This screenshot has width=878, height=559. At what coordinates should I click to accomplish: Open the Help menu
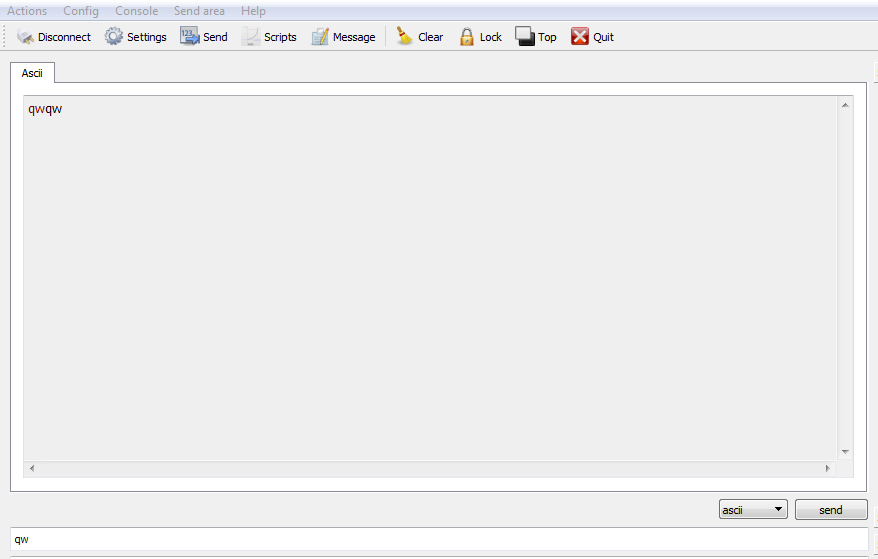coord(253,11)
